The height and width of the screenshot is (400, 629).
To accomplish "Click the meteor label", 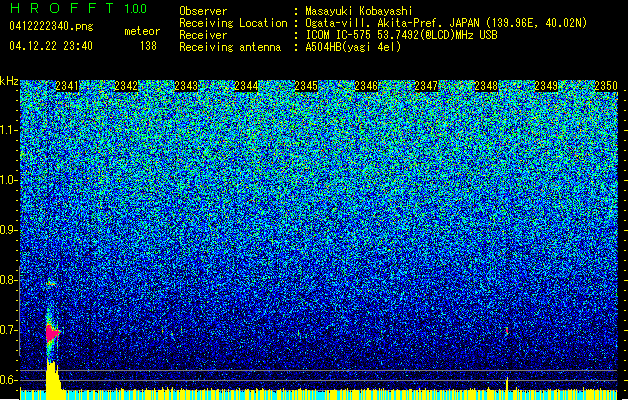I will [142, 31].
